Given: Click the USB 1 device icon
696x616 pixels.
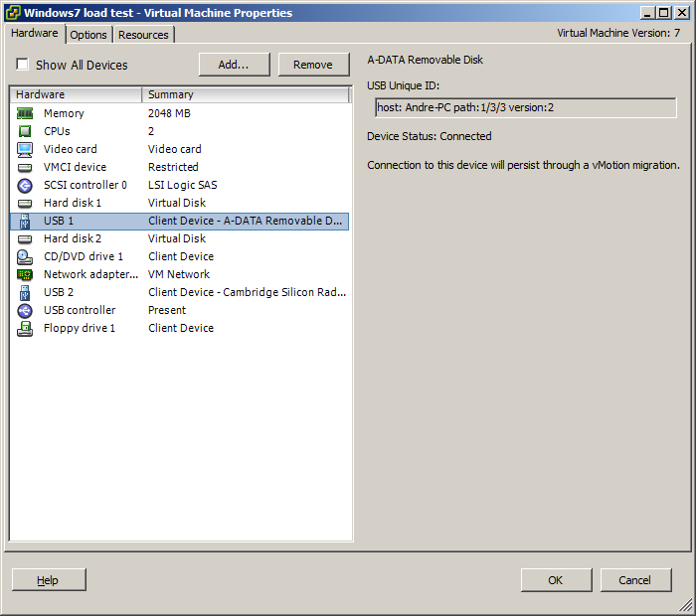Looking at the screenshot, I should coord(25,221).
